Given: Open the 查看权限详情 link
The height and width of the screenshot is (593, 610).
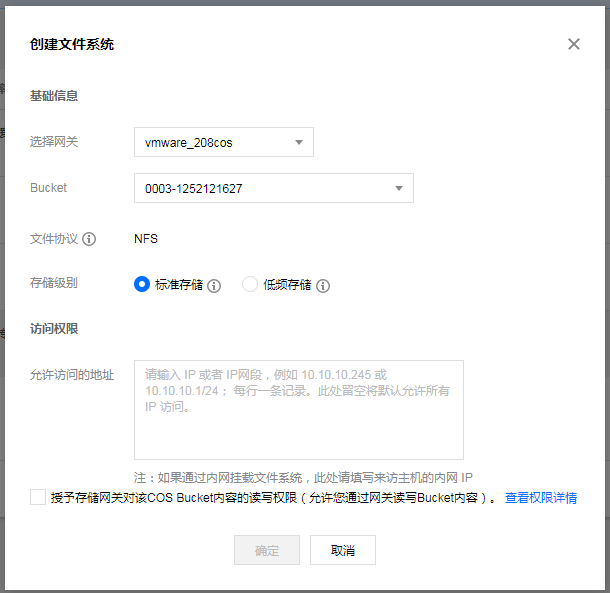Looking at the screenshot, I should coord(541,498).
